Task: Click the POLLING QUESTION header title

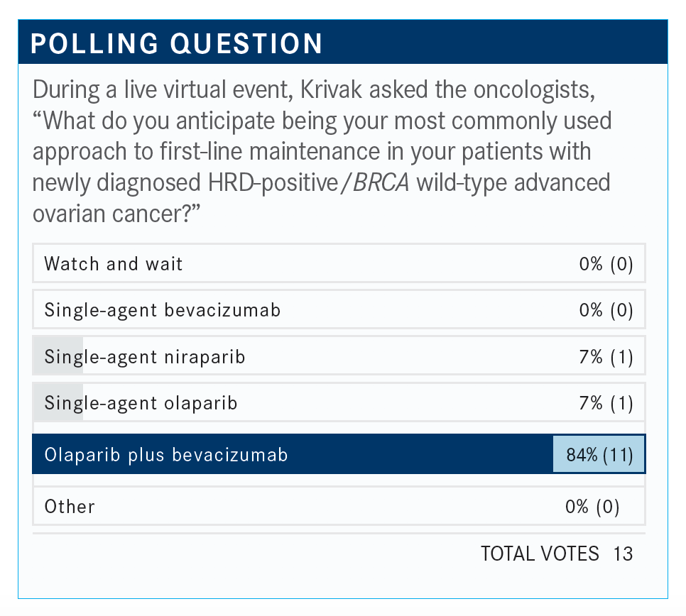Action: [177, 43]
